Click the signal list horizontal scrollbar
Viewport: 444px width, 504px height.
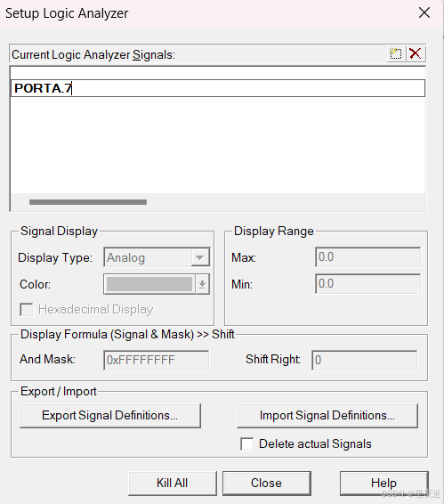88,202
